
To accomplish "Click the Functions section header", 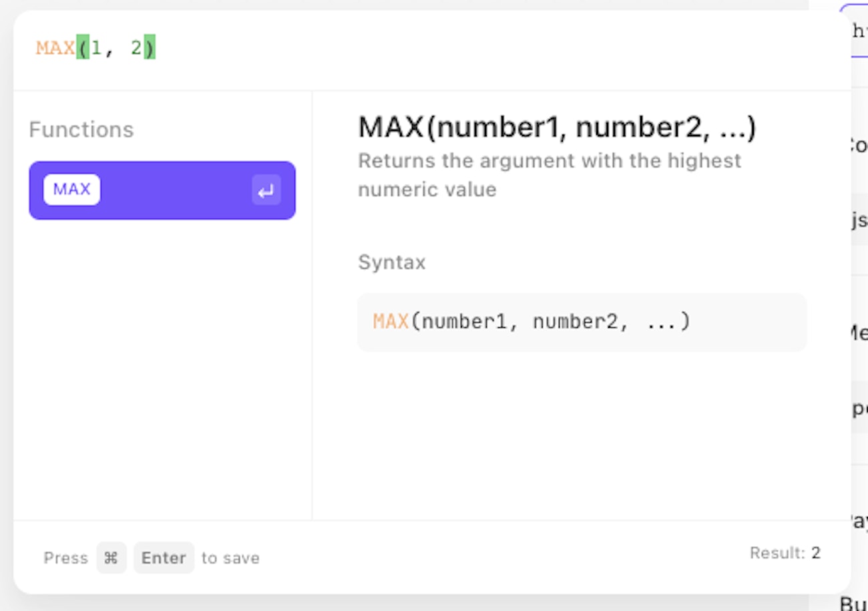I will coord(81,130).
